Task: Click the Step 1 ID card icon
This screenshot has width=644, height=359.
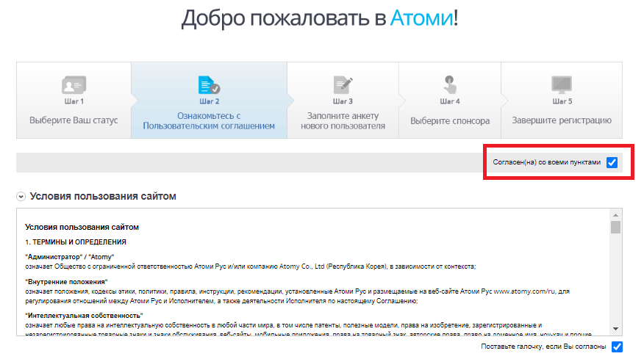Action: 74,85
